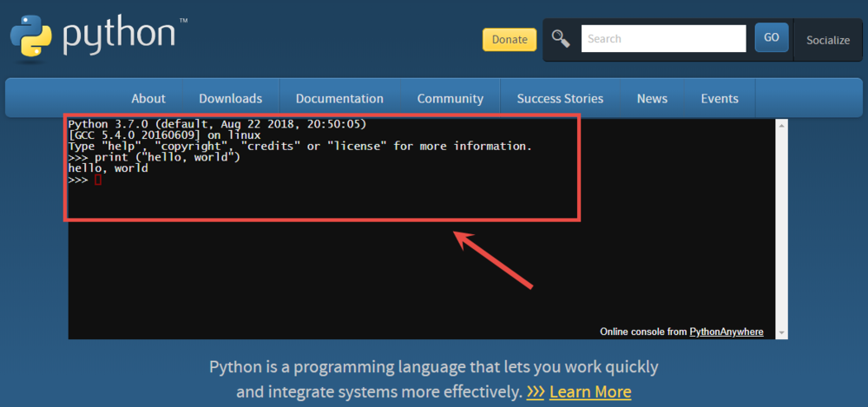Image resolution: width=868 pixels, height=407 pixels.
Task: Click the yellow chevrons beside Learn More
Action: [536, 391]
